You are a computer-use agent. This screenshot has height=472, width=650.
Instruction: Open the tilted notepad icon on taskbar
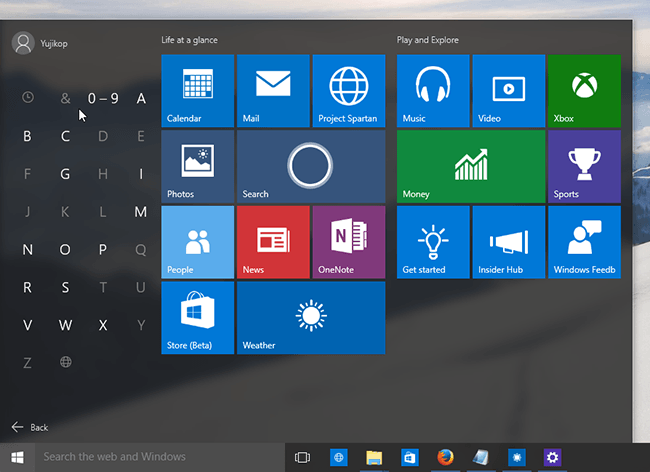click(x=481, y=457)
